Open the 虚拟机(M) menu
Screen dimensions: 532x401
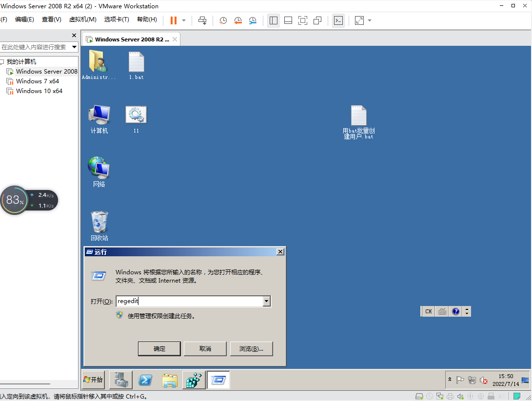coord(83,19)
